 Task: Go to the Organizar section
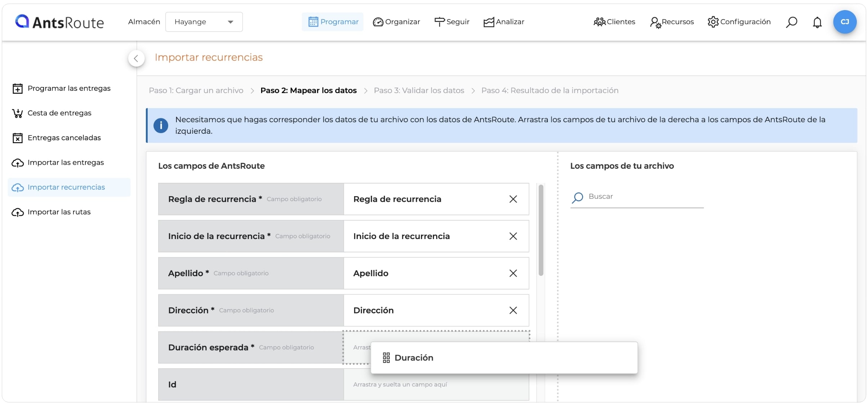tap(396, 22)
